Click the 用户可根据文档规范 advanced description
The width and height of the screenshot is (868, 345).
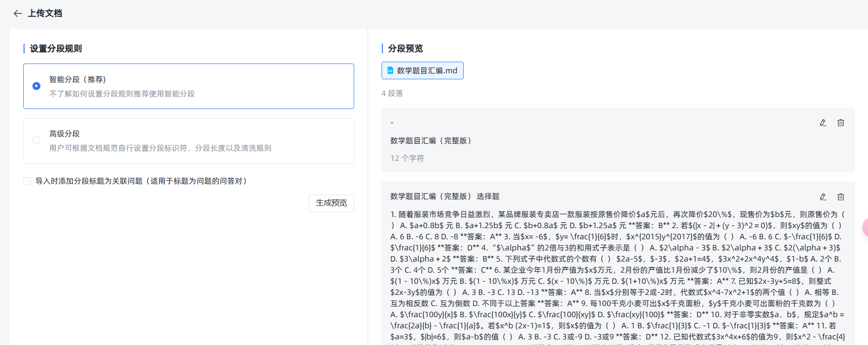pos(160,148)
